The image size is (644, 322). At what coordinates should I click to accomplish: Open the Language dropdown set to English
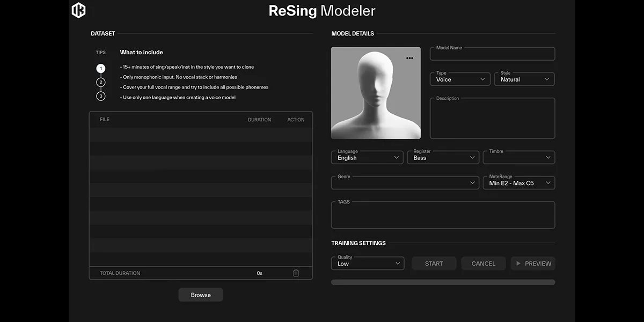pyautogui.click(x=367, y=158)
